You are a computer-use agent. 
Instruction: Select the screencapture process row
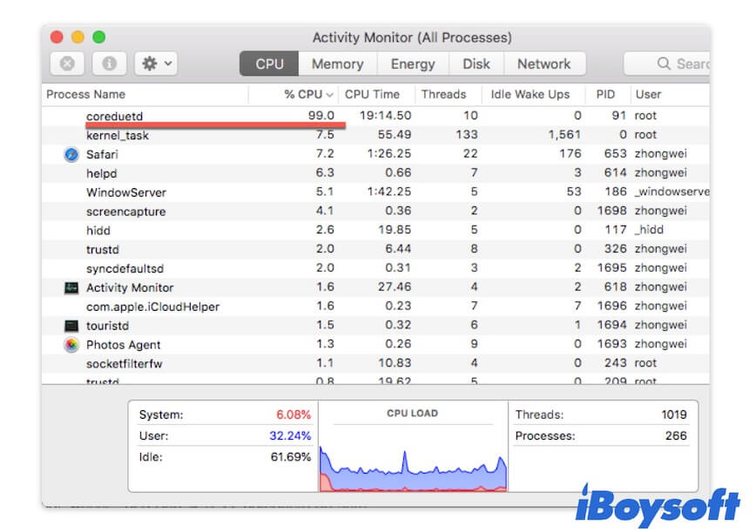tap(375, 211)
